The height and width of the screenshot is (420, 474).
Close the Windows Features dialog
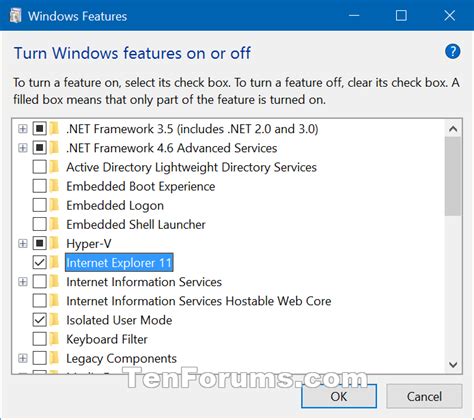pos(450,15)
